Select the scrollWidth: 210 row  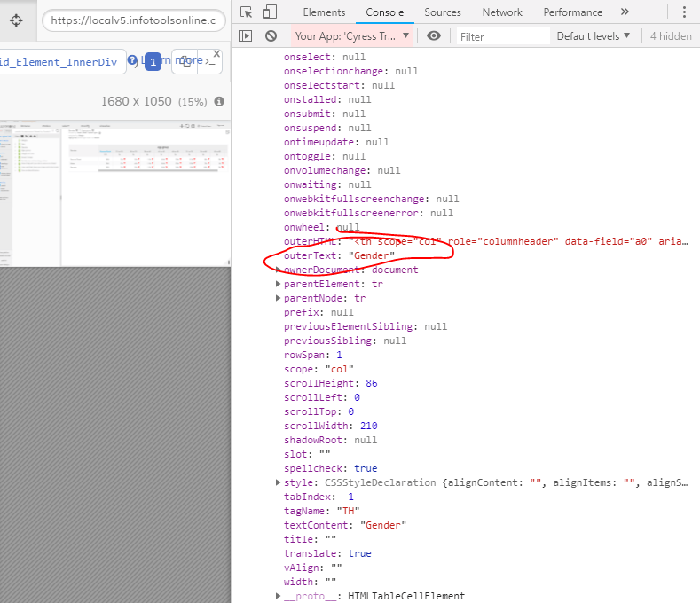point(331,426)
